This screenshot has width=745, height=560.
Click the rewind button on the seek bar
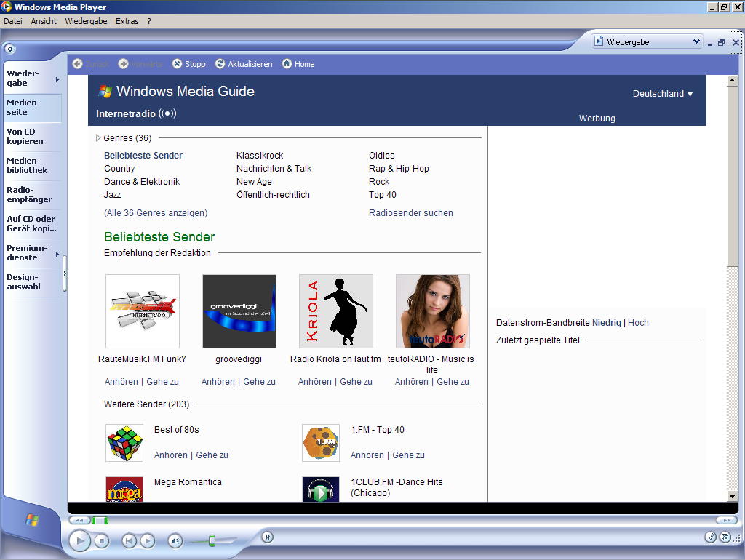pos(79,520)
